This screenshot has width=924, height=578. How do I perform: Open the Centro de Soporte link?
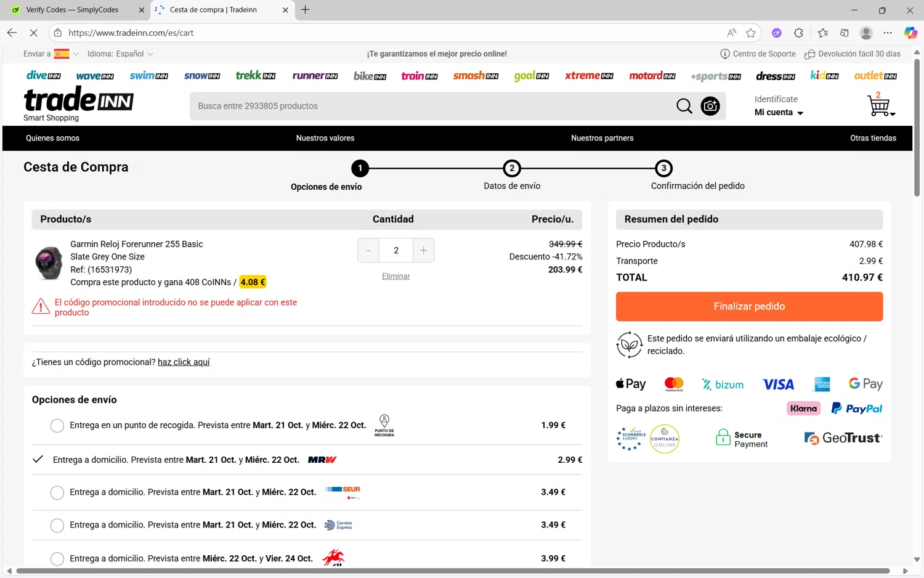[758, 54]
